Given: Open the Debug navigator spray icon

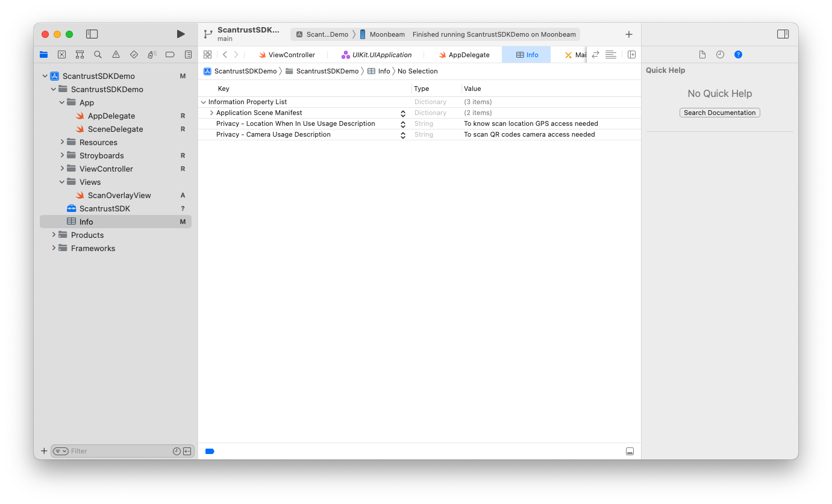Looking at the screenshot, I should click(x=152, y=55).
